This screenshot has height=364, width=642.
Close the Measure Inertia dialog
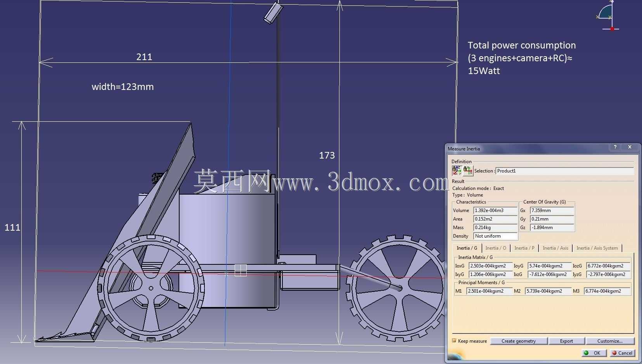click(x=630, y=147)
